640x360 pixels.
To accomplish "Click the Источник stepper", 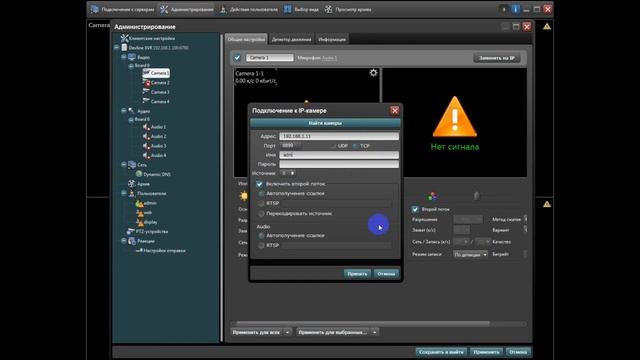I will (288, 173).
